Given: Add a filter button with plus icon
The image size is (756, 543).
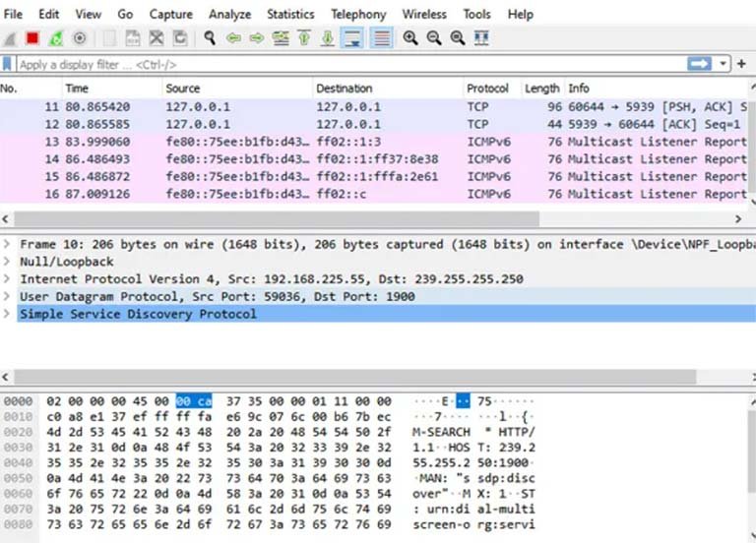Looking at the screenshot, I should point(741,64).
